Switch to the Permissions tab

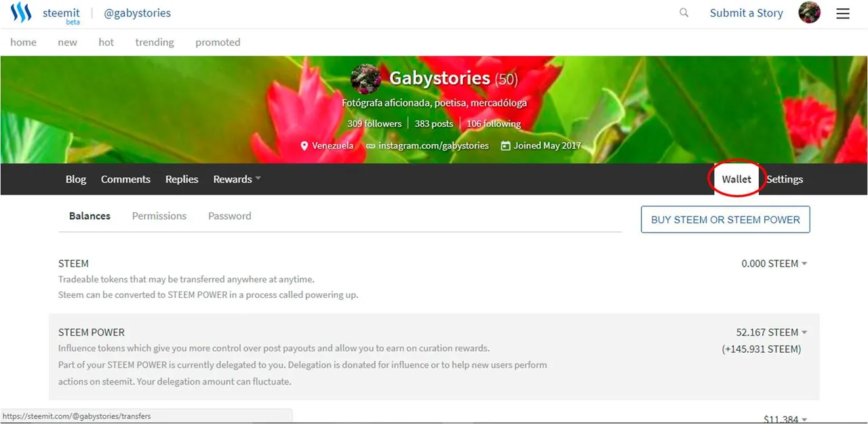click(x=159, y=216)
